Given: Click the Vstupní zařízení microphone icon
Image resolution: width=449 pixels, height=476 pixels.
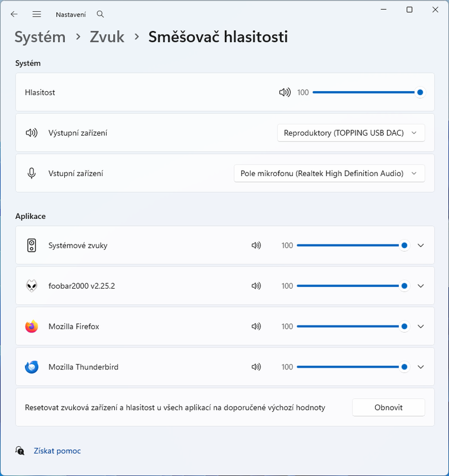Looking at the screenshot, I should [32, 173].
